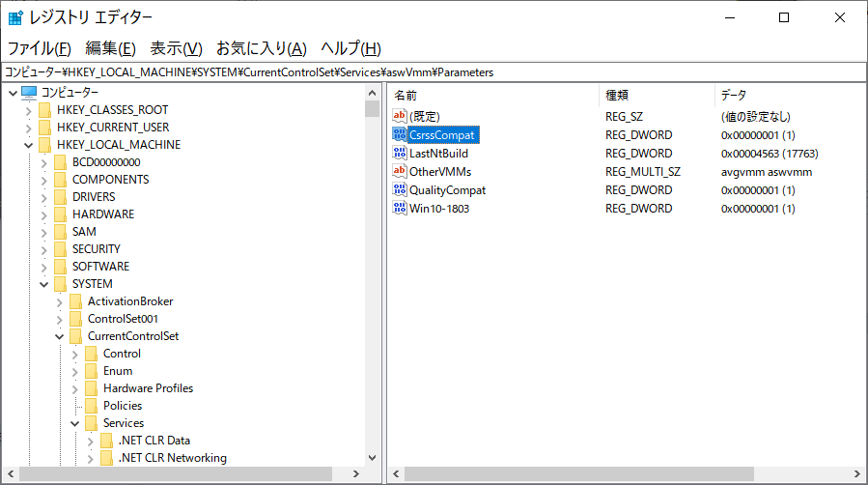Select the Hardware Profiles key
This screenshot has width=868, height=485.
148,388
